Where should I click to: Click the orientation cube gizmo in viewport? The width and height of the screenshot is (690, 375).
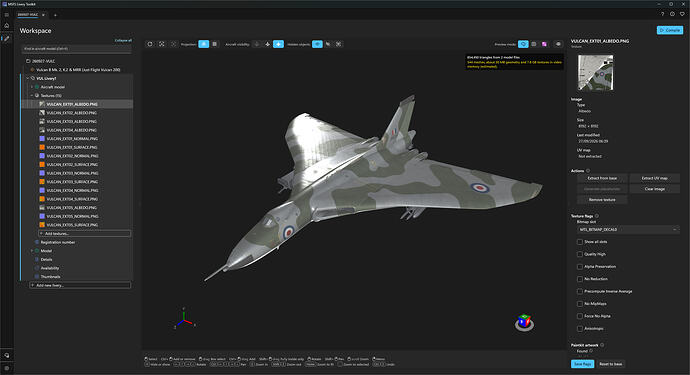(x=524, y=322)
